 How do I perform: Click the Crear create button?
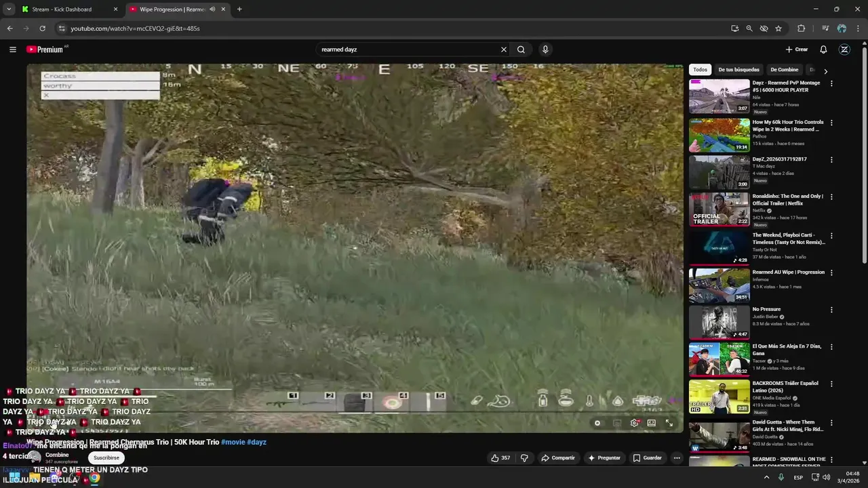[x=797, y=49]
